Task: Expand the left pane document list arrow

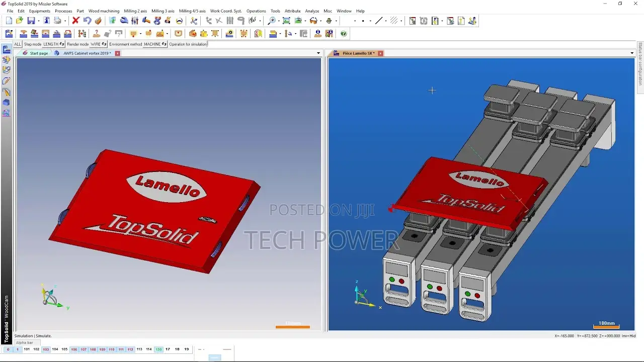Action: pos(318,53)
